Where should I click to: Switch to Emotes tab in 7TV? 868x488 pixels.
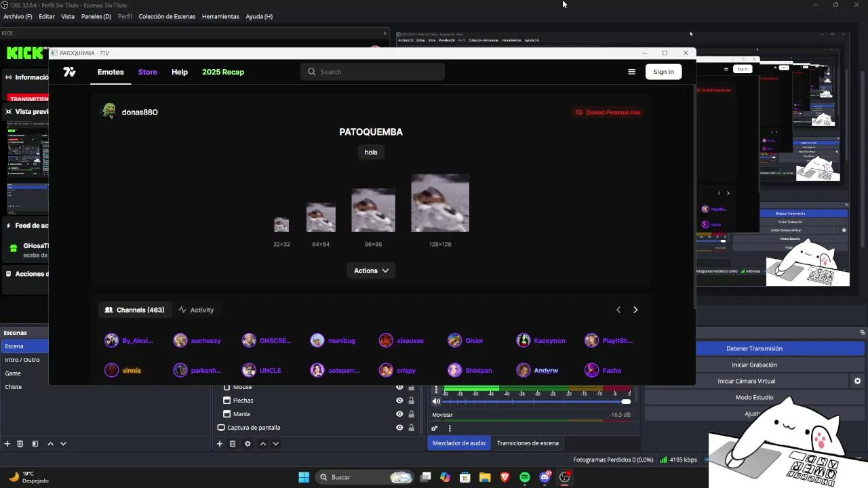(x=111, y=72)
